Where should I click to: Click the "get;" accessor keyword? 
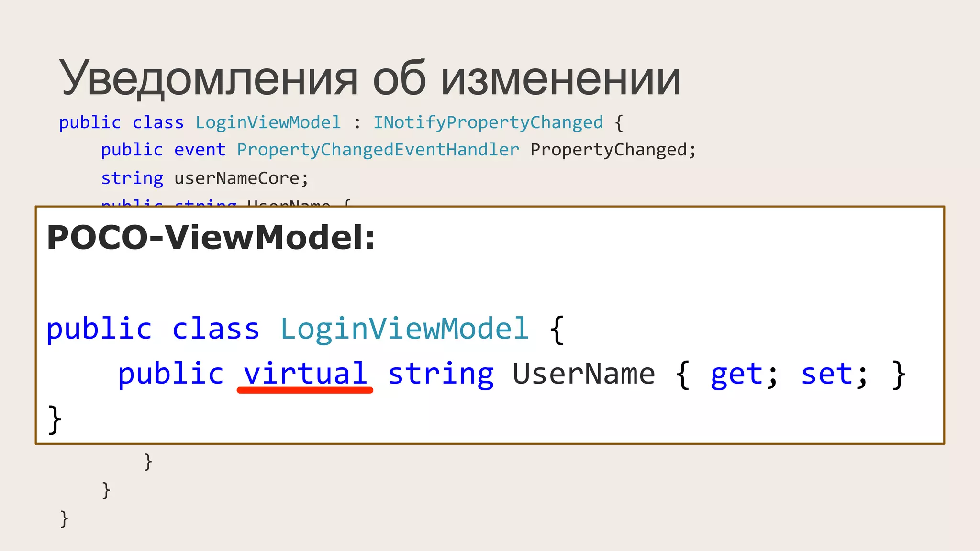point(745,375)
